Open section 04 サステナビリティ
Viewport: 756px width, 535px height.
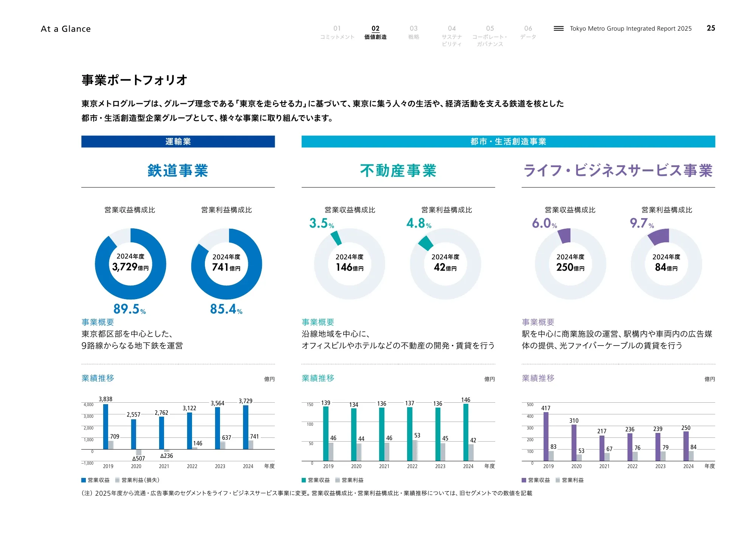[452, 36]
